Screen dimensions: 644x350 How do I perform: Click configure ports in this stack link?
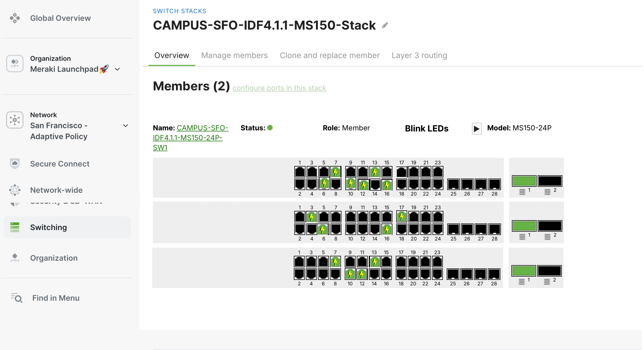coord(279,88)
